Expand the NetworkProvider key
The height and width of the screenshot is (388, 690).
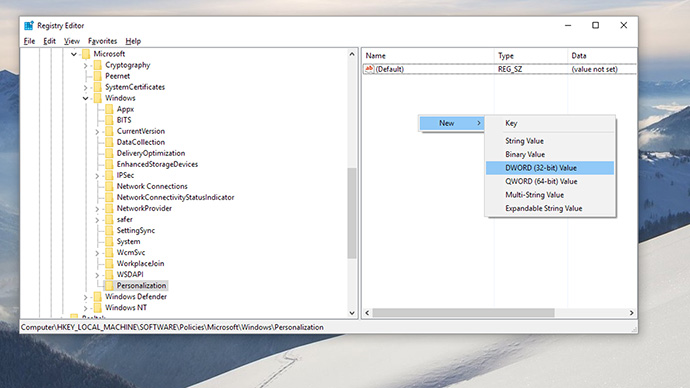(x=97, y=209)
